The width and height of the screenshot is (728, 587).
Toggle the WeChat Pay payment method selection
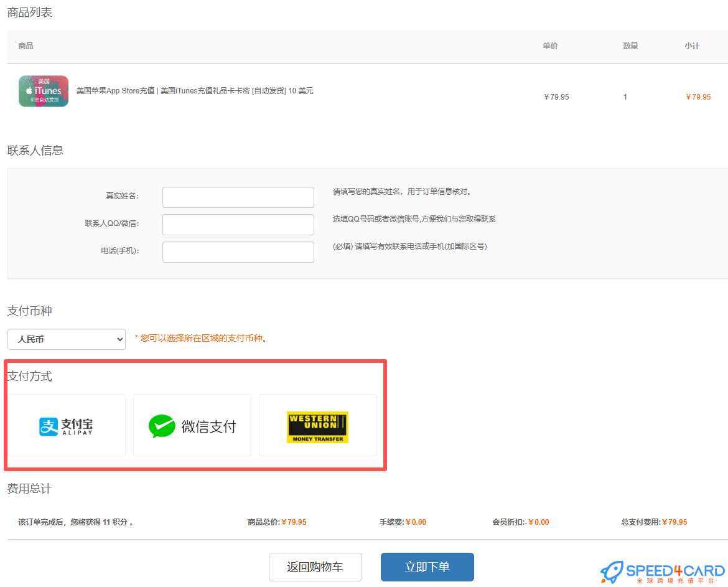point(192,425)
